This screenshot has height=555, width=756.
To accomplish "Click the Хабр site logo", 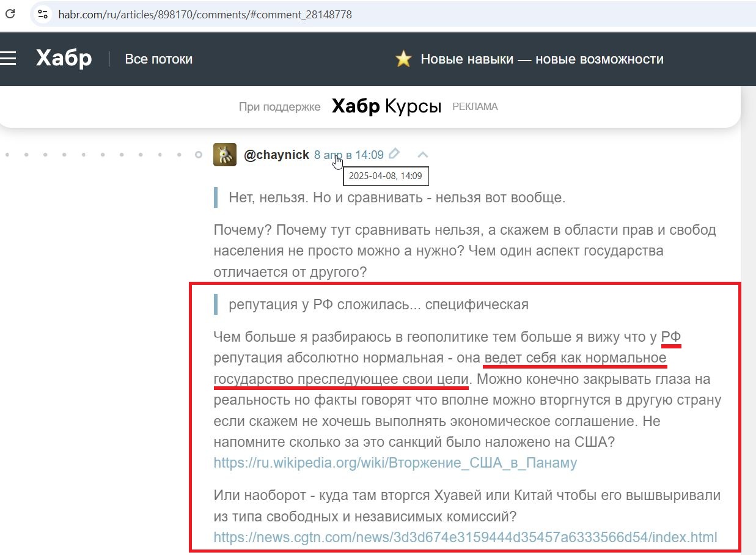I will pyautogui.click(x=63, y=58).
